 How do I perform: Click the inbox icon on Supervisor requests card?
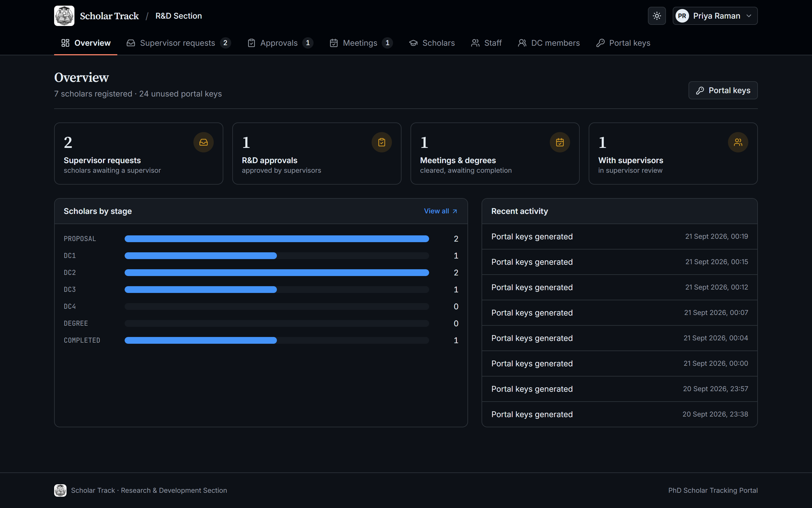(x=203, y=143)
